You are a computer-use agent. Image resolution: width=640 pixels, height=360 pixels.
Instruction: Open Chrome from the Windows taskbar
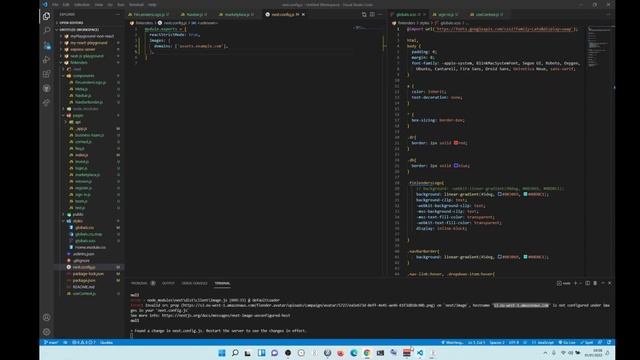[x=367, y=353]
